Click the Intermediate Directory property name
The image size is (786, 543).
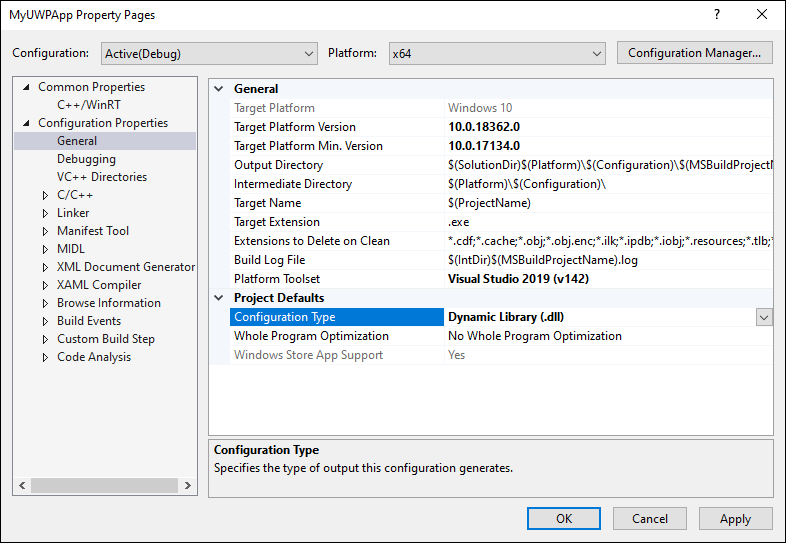click(293, 184)
